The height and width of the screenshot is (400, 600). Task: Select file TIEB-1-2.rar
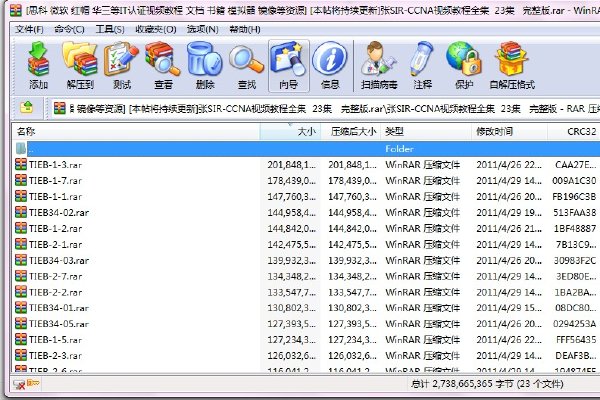pos(55,228)
